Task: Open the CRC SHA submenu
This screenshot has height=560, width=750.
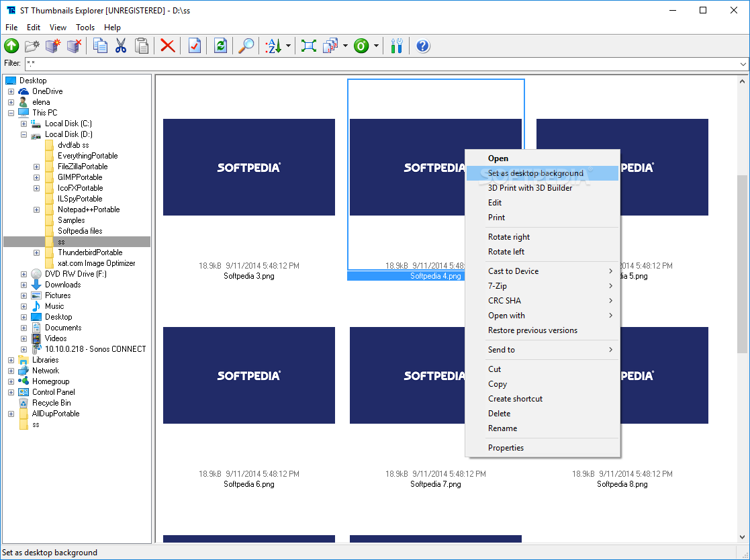Action: [543, 301]
